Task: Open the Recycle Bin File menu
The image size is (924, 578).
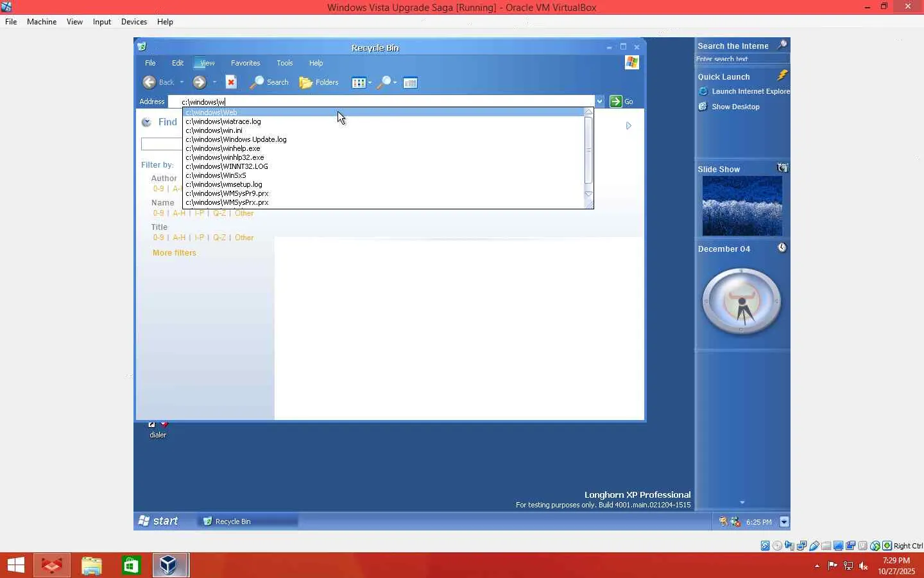Action: (150, 63)
